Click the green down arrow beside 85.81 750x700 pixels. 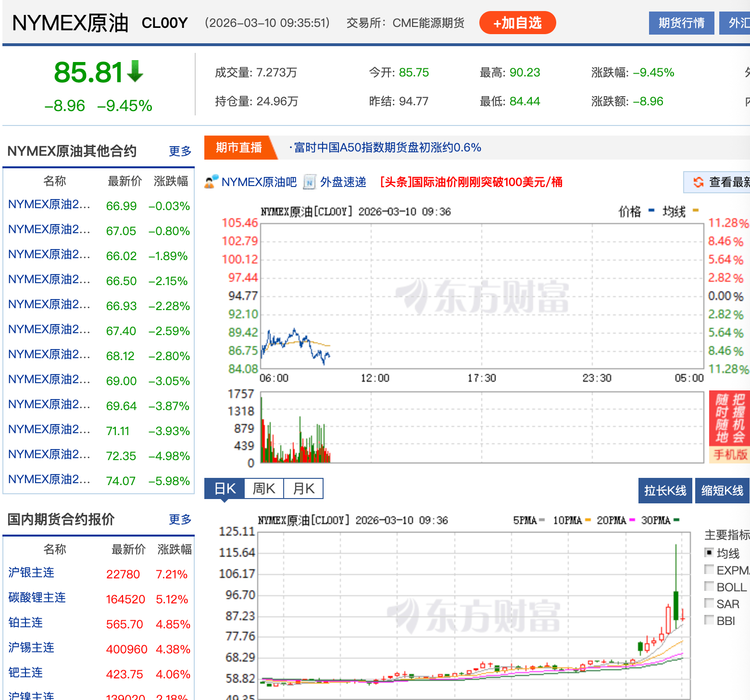(135, 71)
